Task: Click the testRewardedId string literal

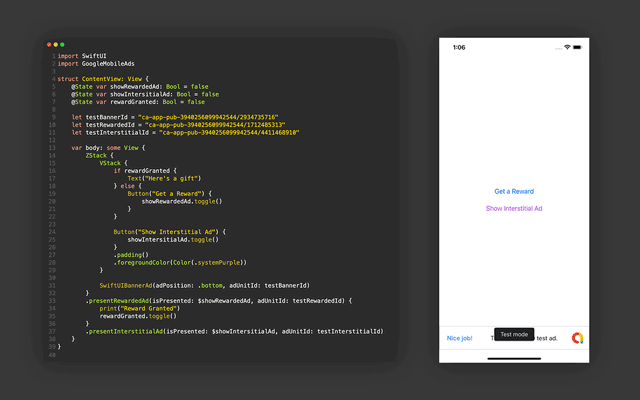Action: tap(215, 125)
